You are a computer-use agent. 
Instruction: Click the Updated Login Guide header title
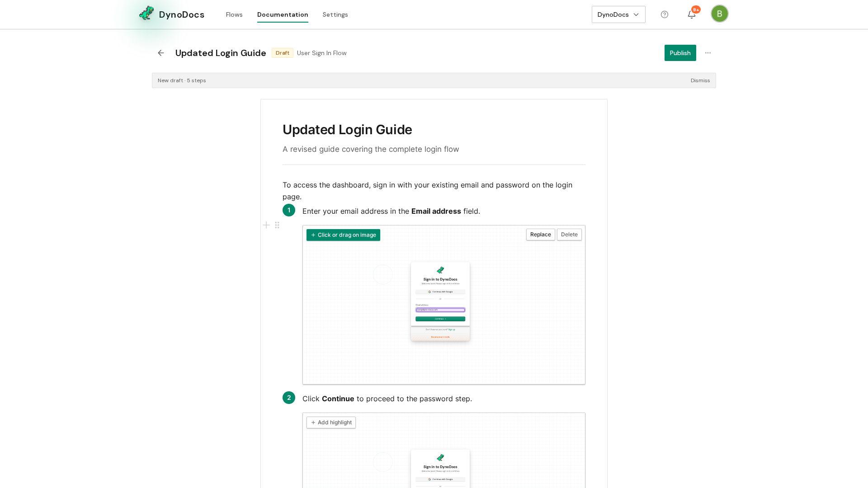(221, 53)
